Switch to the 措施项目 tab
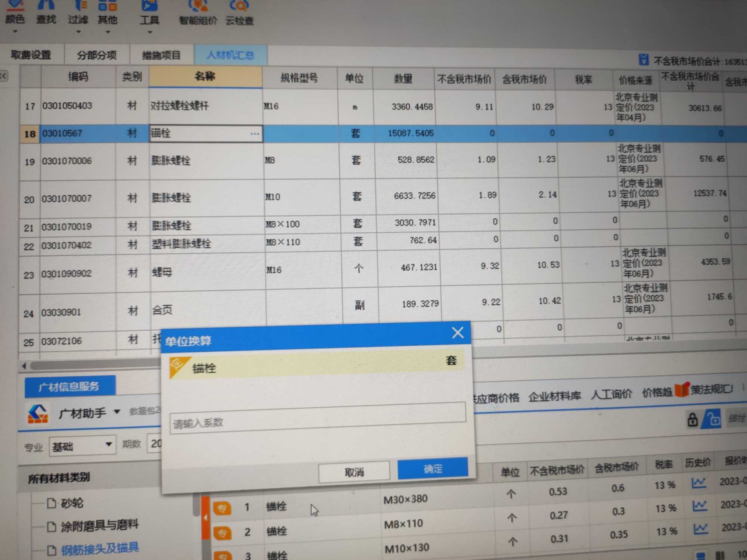Viewport: 747px width, 560px height. tap(161, 56)
